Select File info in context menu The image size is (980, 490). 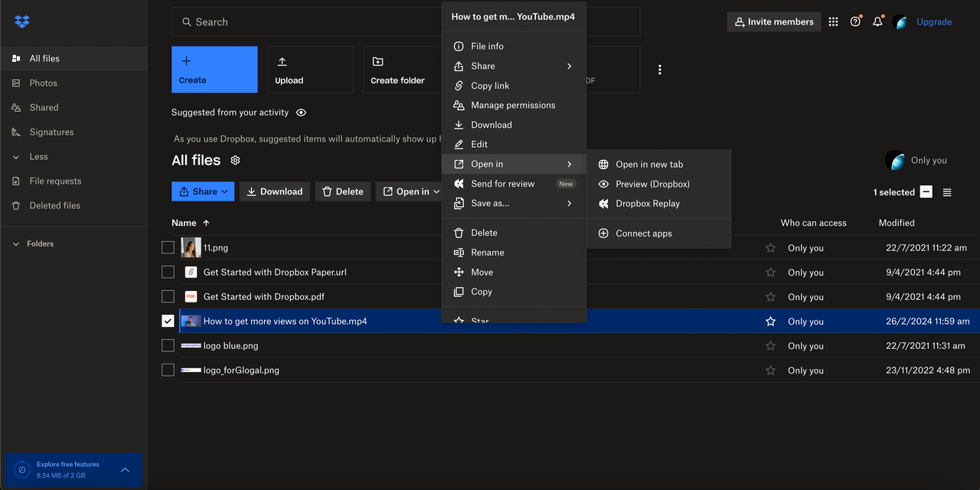coord(514,46)
